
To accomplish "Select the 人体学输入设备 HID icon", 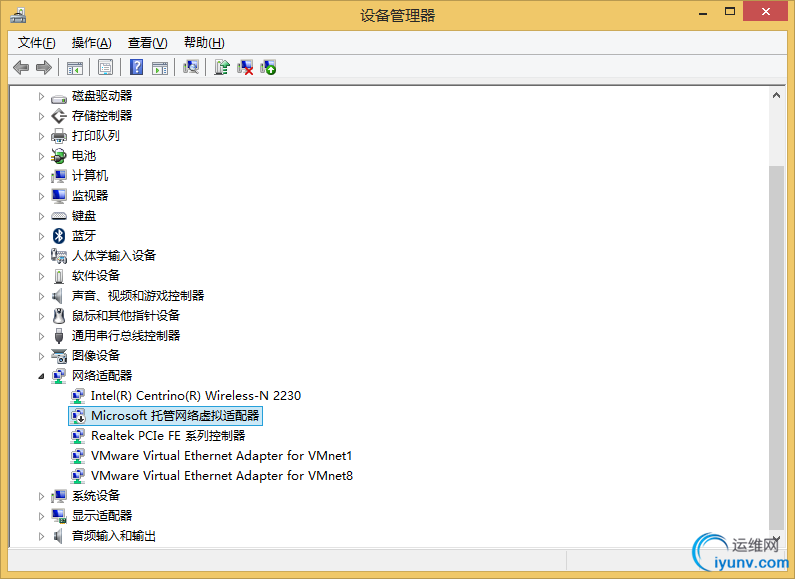I will [x=59, y=256].
